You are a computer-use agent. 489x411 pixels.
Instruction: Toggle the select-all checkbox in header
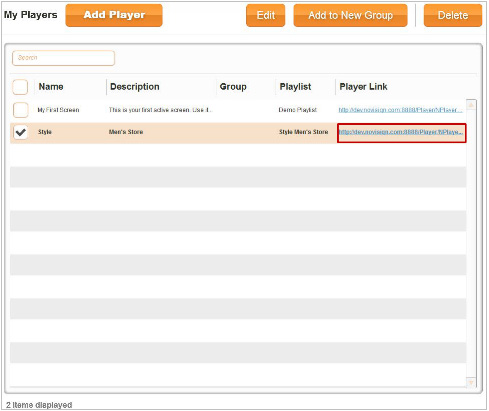click(x=20, y=87)
